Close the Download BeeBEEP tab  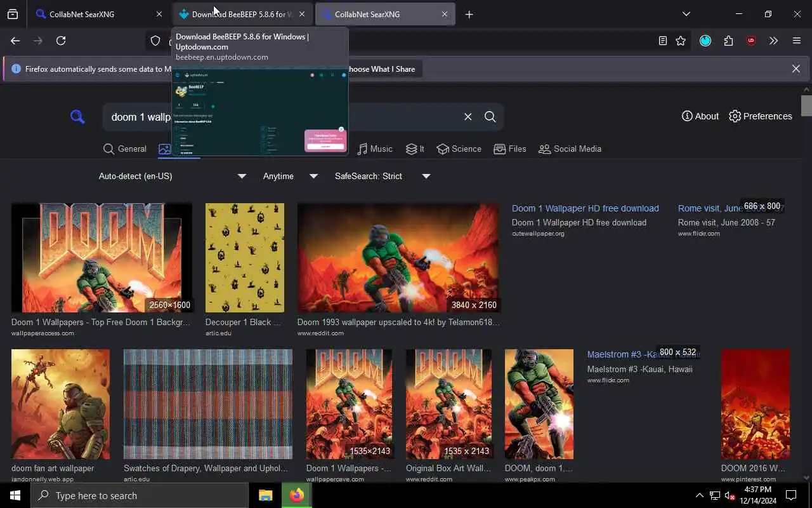[302, 14]
